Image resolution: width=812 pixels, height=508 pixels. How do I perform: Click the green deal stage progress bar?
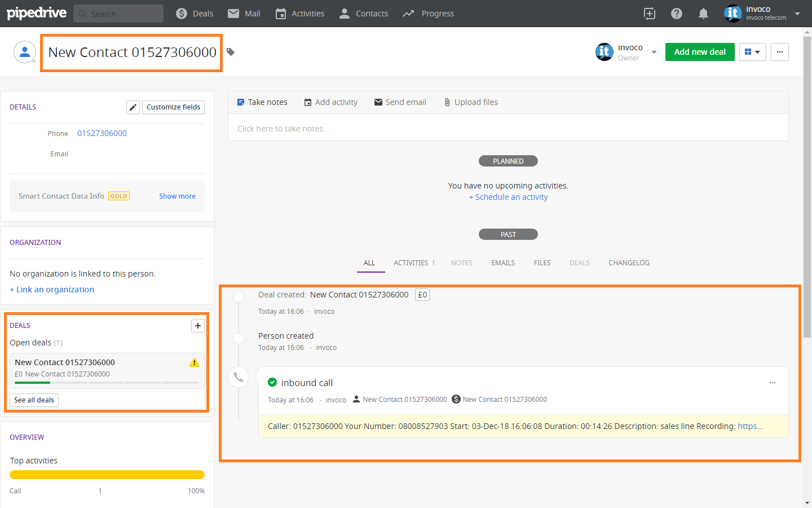(x=32, y=382)
